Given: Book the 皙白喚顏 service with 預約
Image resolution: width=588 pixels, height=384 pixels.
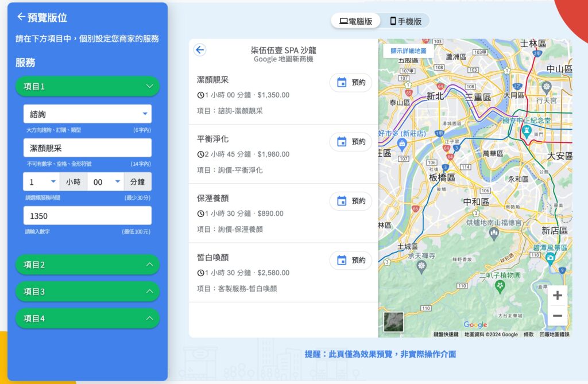Looking at the screenshot, I should (351, 260).
